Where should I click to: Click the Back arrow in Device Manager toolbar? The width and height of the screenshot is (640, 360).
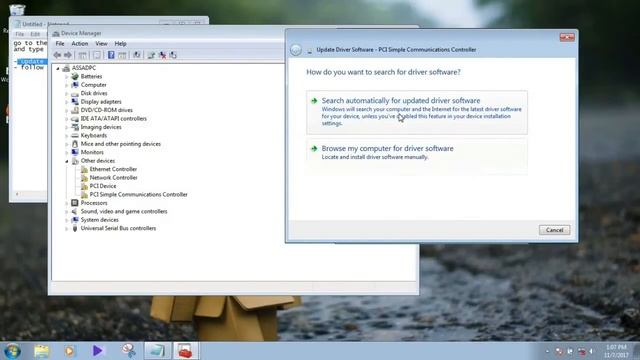click(x=57, y=55)
